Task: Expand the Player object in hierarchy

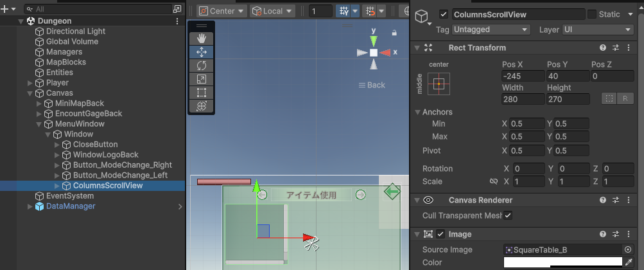Action: point(30,83)
